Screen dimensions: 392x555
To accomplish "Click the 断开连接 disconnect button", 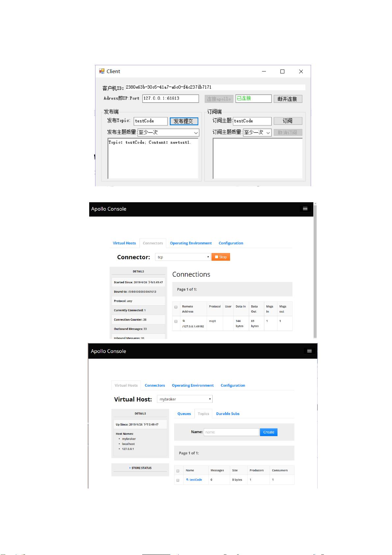I will [x=287, y=99].
